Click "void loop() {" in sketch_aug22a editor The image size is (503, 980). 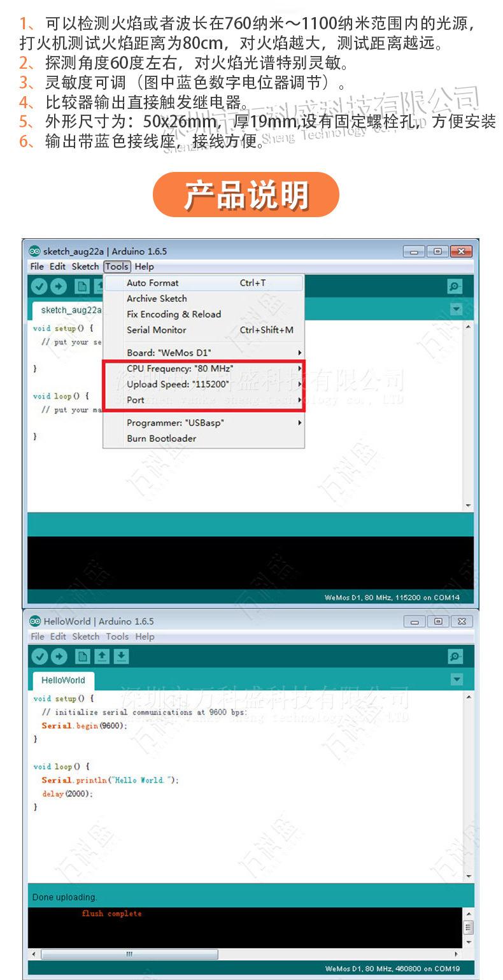(x=60, y=396)
